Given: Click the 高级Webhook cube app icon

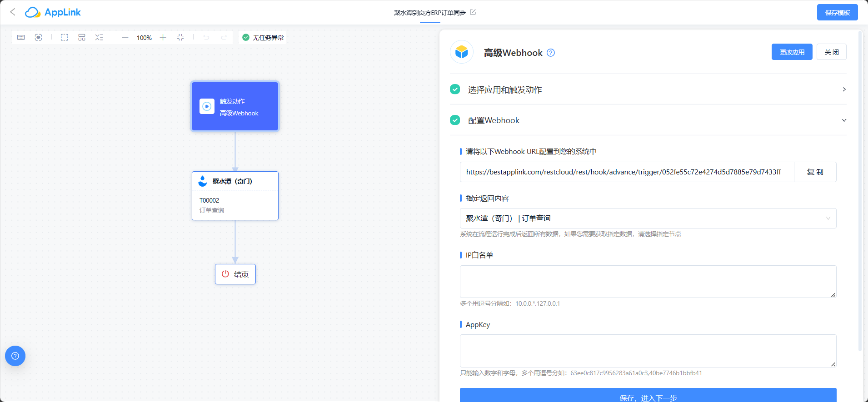Looking at the screenshot, I should click(462, 52).
